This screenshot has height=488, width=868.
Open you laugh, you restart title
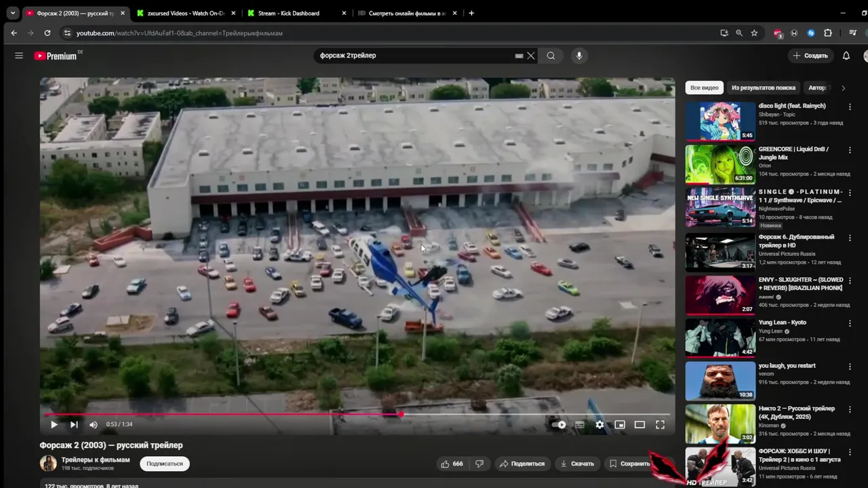point(787,365)
